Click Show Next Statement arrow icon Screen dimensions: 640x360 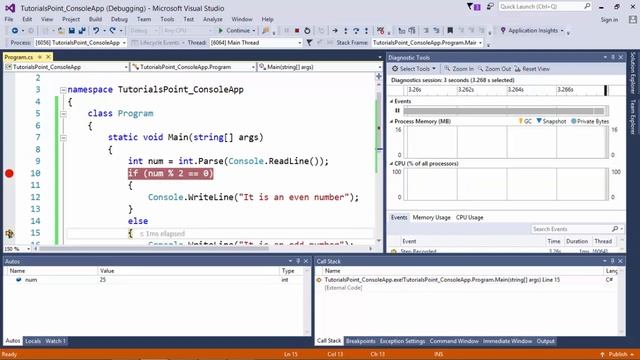tap(335, 31)
